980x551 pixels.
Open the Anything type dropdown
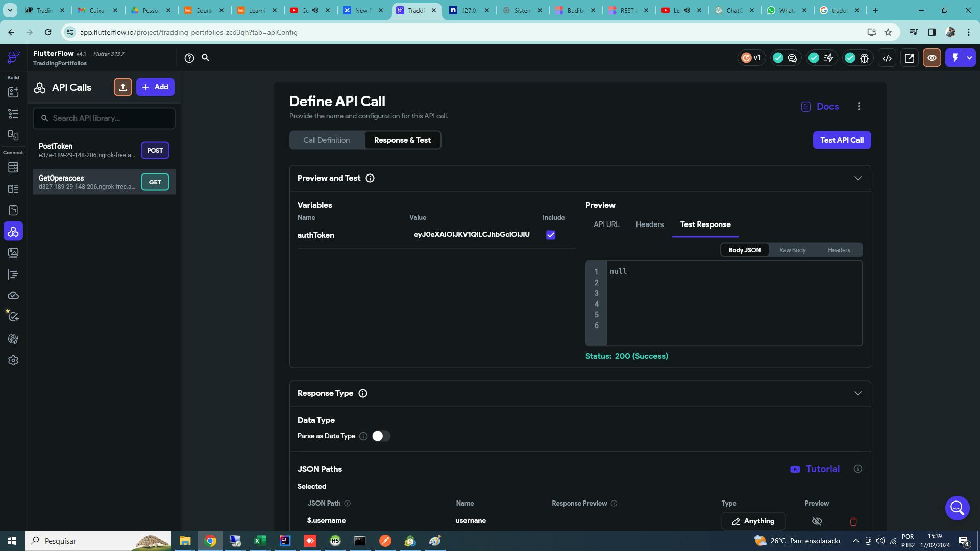753,521
